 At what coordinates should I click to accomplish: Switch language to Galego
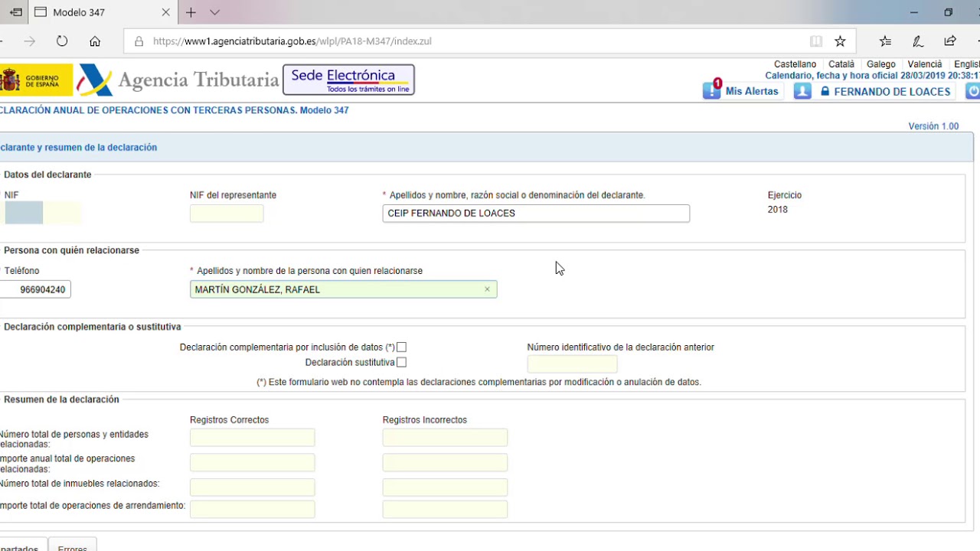pyautogui.click(x=881, y=64)
